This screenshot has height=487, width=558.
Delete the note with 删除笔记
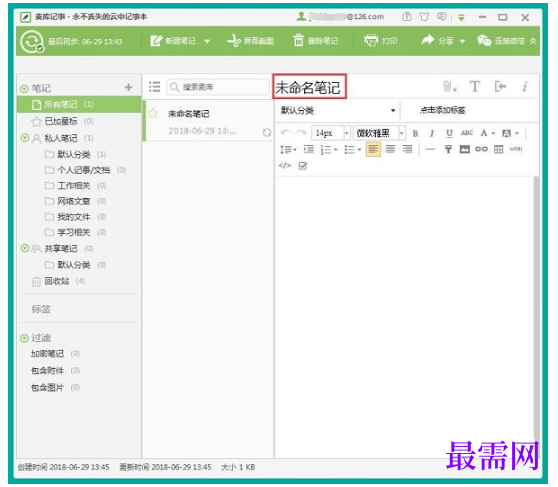tap(316, 41)
